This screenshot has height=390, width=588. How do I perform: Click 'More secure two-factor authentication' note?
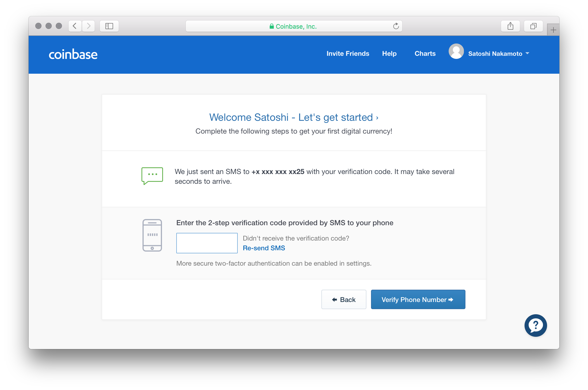click(x=274, y=263)
